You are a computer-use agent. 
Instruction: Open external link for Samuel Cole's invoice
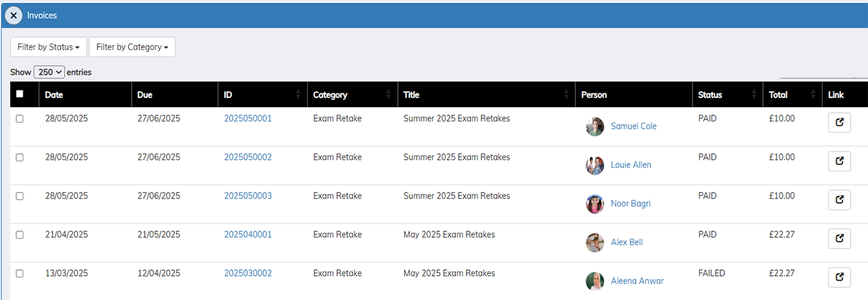tap(839, 123)
